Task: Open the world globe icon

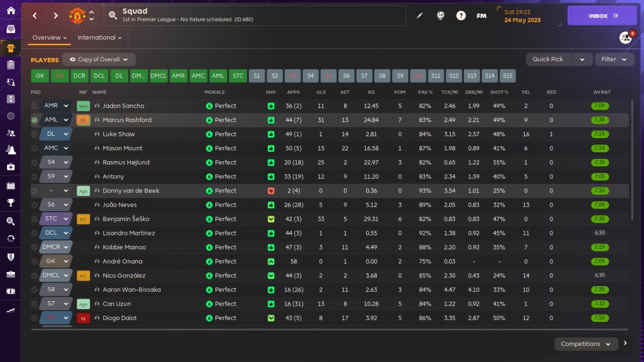Action: tap(441, 16)
